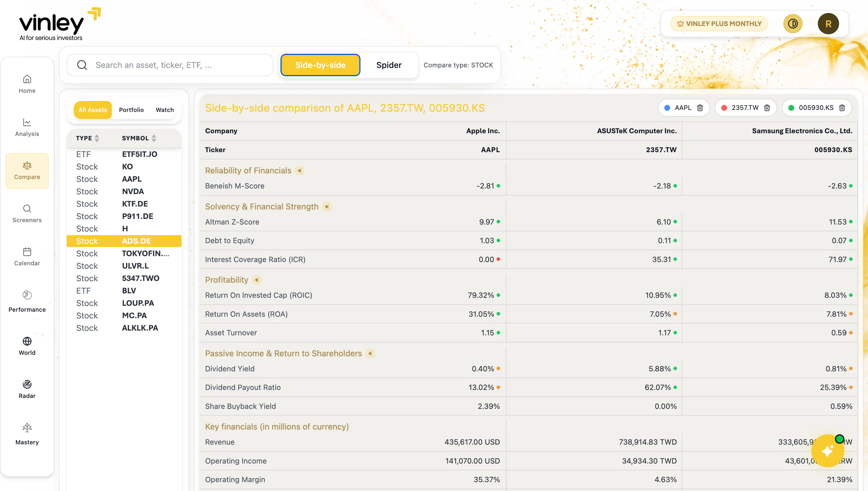Click the blue AAPL color dot

coord(667,108)
